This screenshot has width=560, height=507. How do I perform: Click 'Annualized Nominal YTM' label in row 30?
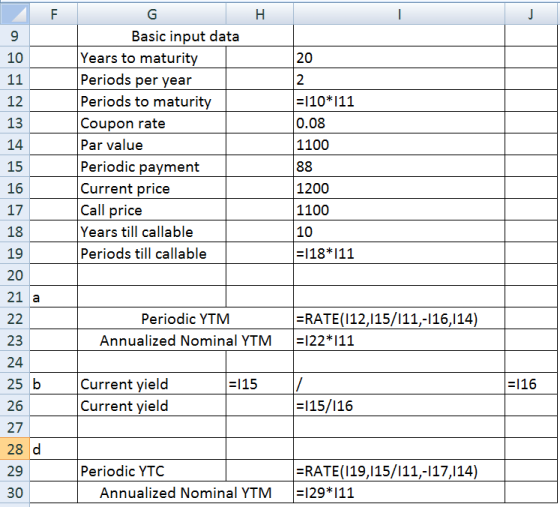185,492
